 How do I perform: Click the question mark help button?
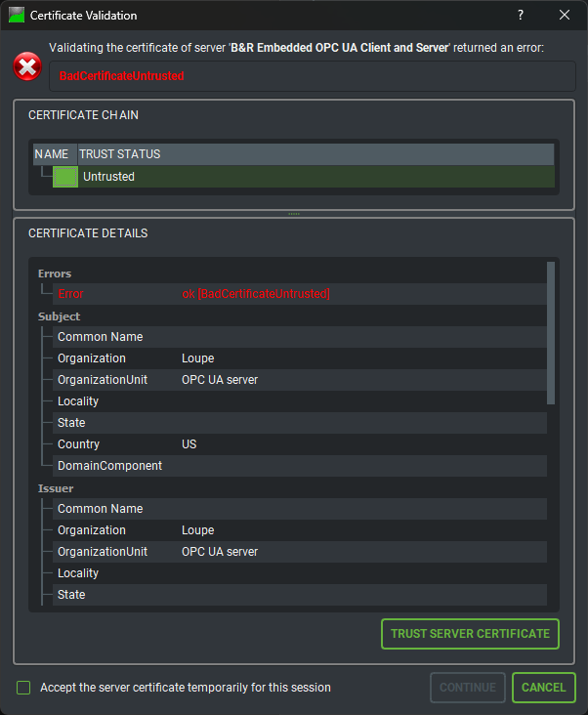click(521, 15)
